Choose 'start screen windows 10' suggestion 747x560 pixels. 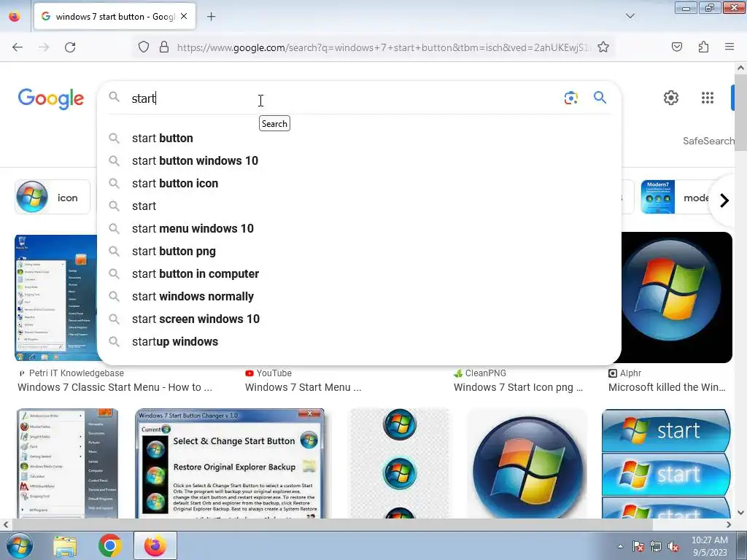(x=359, y=319)
